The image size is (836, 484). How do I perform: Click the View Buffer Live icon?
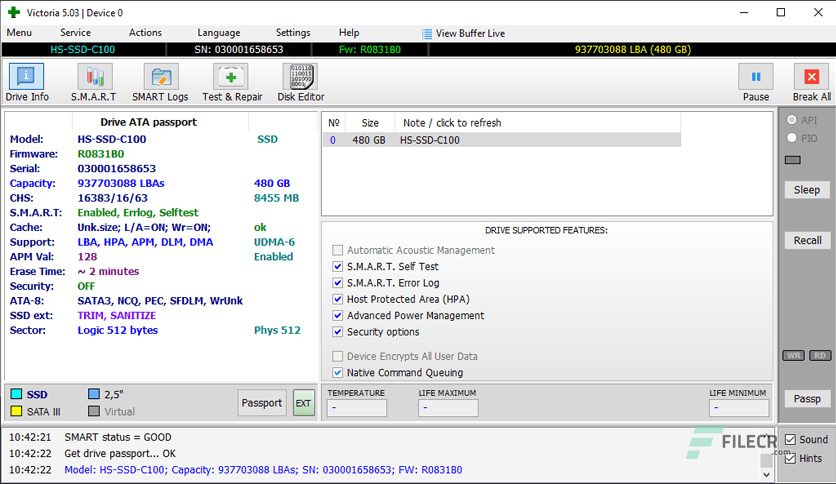427,34
